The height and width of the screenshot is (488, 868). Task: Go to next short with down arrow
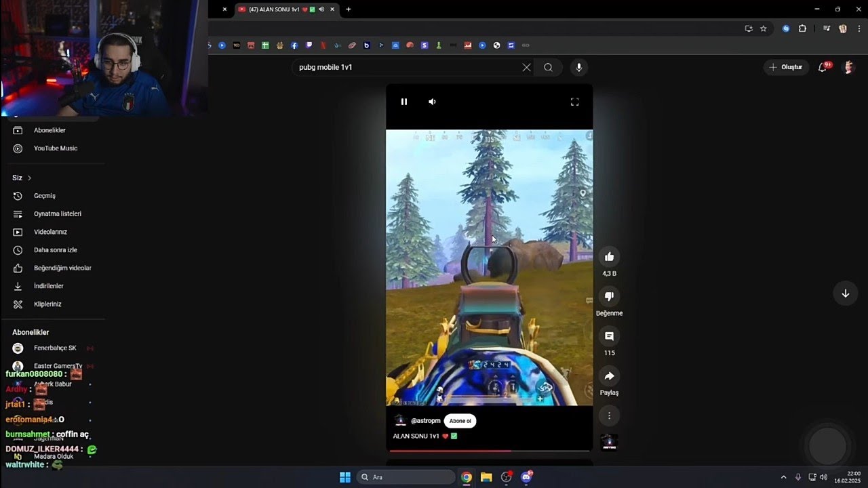tap(845, 293)
